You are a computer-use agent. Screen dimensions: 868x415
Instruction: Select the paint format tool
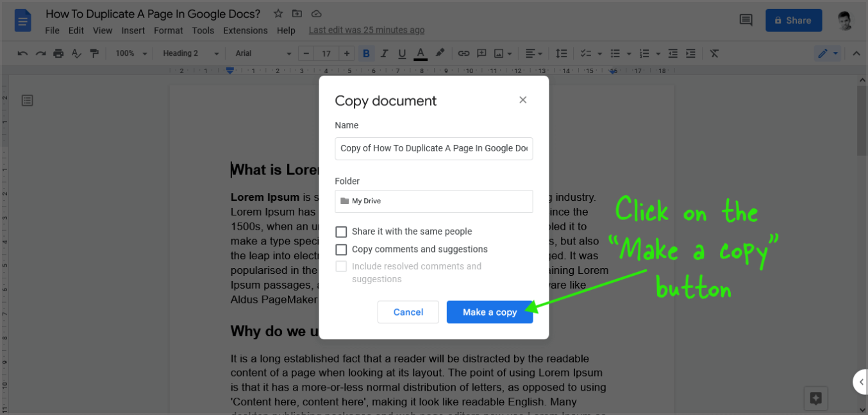coord(94,53)
